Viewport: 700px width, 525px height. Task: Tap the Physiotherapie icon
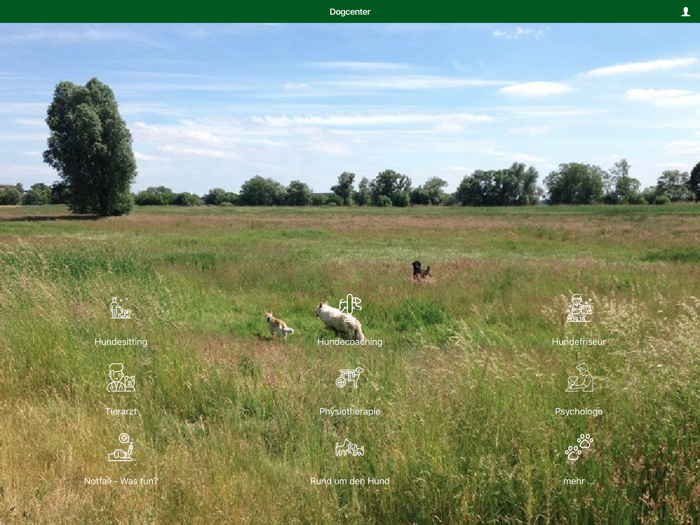click(350, 378)
